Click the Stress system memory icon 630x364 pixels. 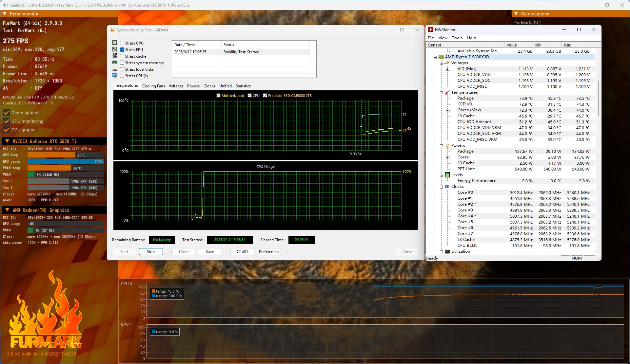click(x=115, y=63)
